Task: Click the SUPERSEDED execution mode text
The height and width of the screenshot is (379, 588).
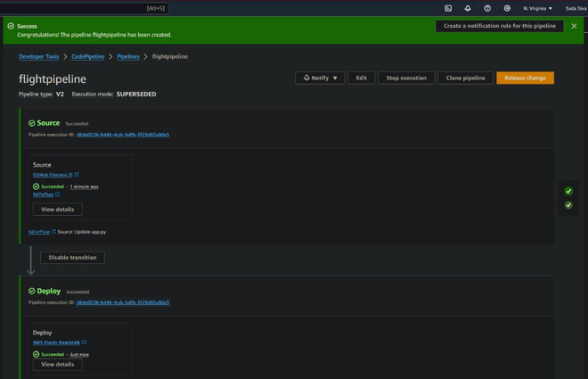Action: click(136, 95)
